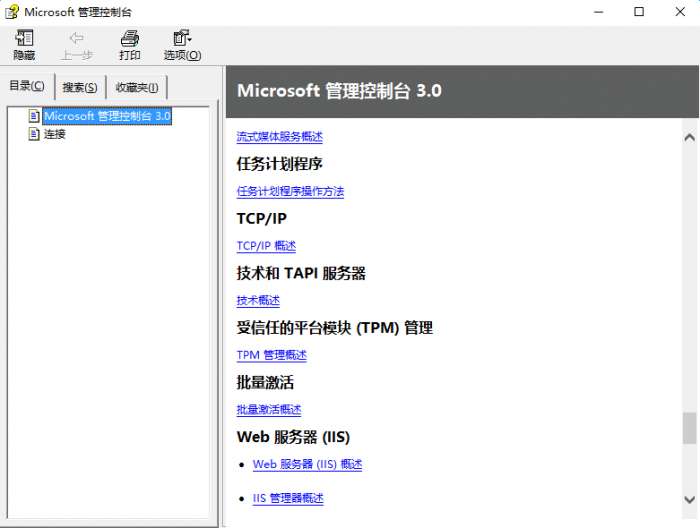The height and width of the screenshot is (528, 700).
Task: Switch to the 搜索 (Search) tab
Action: pos(80,87)
